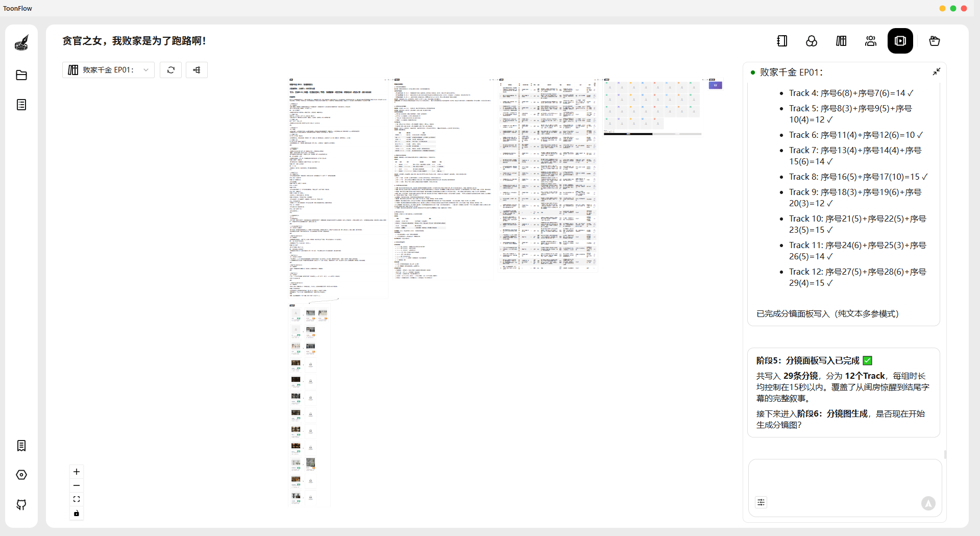Fit canvas to view button
Image resolution: width=980 pixels, height=536 pixels.
coord(77,499)
